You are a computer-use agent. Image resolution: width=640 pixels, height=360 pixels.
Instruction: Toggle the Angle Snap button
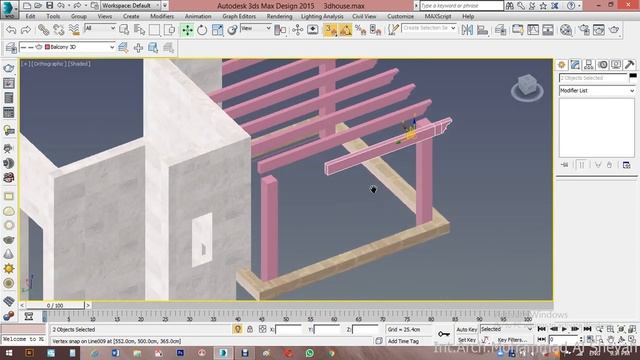click(x=345, y=30)
